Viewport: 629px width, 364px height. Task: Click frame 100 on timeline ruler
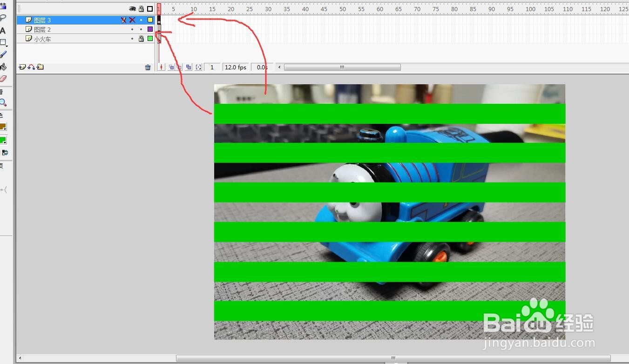click(530, 9)
